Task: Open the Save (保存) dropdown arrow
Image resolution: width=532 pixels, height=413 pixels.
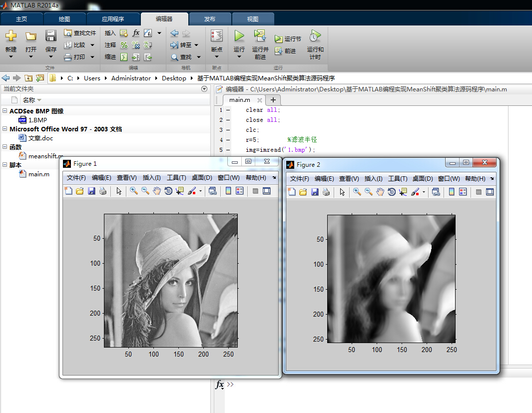Action: tap(51, 56)
